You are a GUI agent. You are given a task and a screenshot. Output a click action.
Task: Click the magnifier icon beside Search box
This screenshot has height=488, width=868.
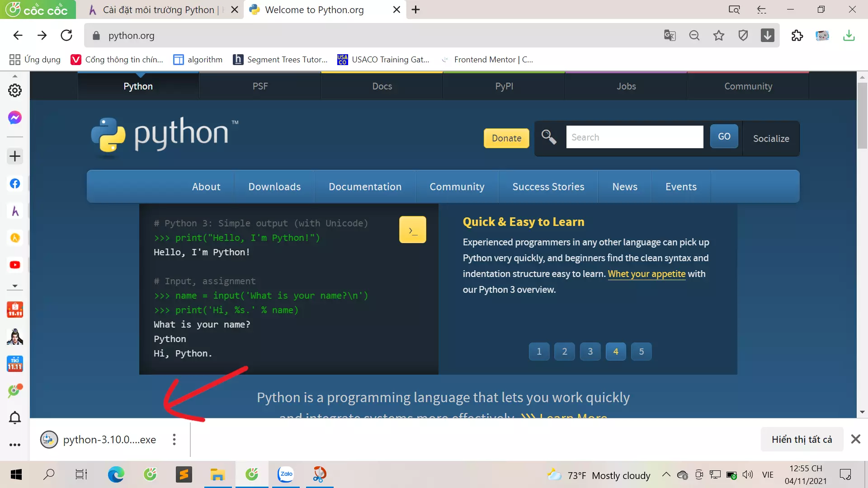[x=549, y=137]
